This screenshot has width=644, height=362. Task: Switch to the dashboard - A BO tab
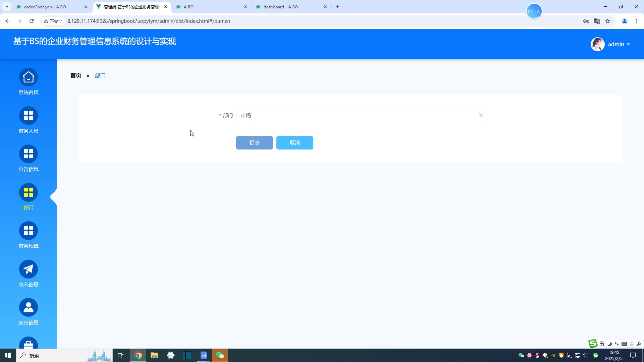281,7
